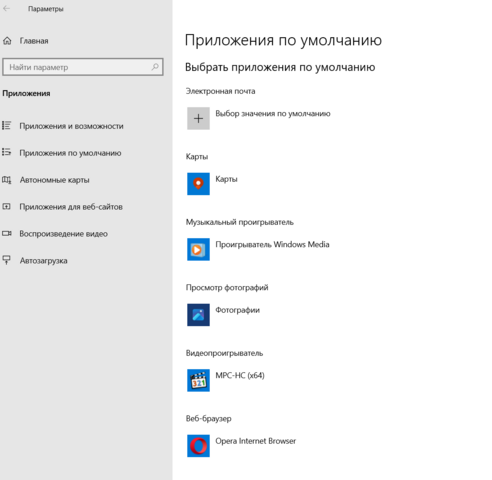This screenshot has height=480, width=492.
Task: Choose the Карты default app entry
Action: (226, 179)
